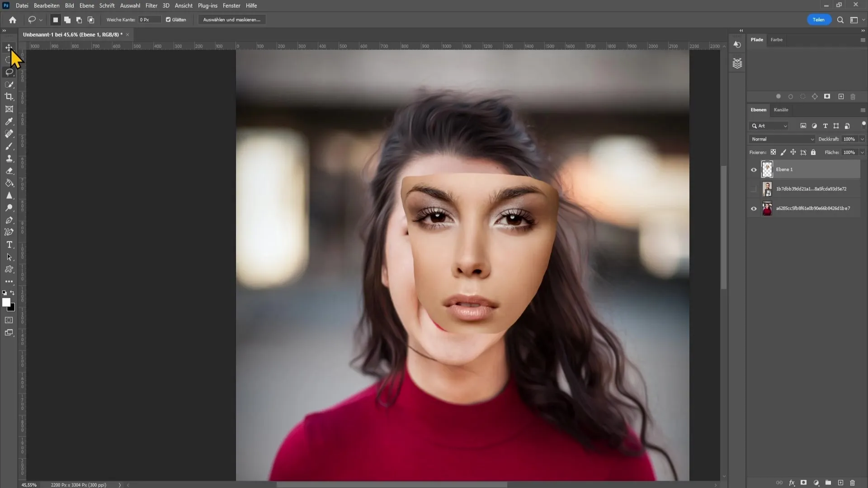Select the Eyedropper tool

click(9, 121)
